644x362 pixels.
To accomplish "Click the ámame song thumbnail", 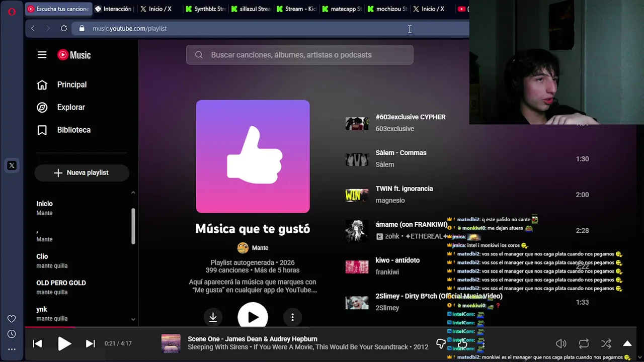I will (x=357, y=230).
